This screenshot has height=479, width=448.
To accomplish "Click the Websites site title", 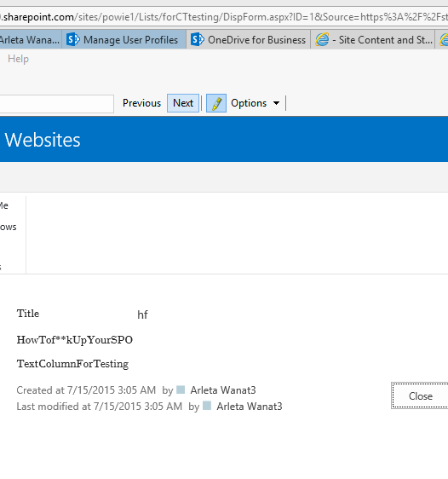I will 43,140.
